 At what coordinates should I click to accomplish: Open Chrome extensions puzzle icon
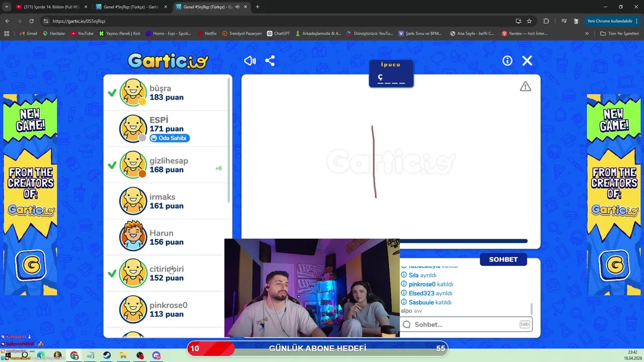[x=546, y=21]
